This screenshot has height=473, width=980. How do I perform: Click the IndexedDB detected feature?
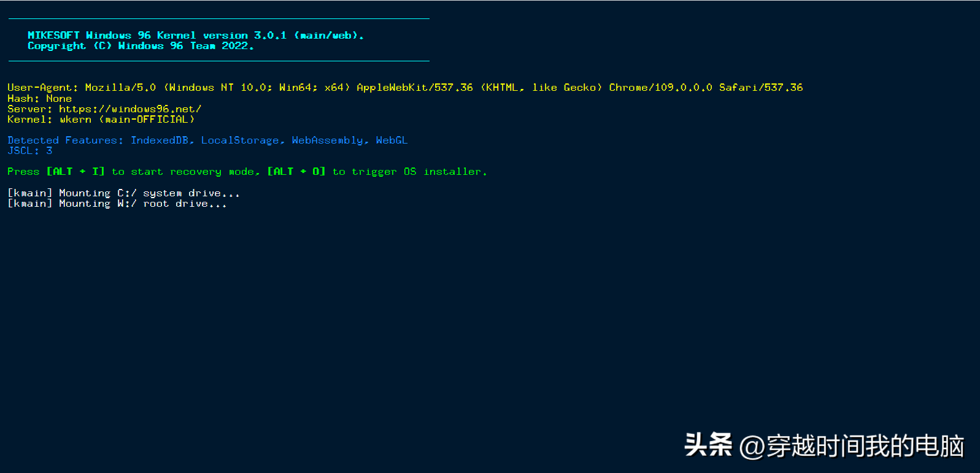point(160,140)
